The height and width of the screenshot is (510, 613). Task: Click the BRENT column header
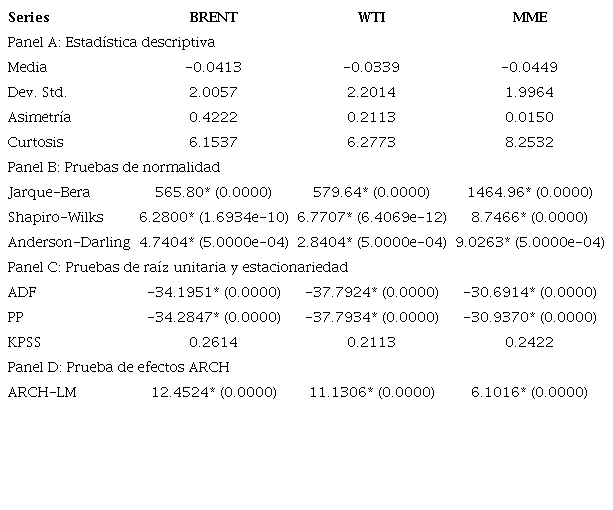(213, 18)
